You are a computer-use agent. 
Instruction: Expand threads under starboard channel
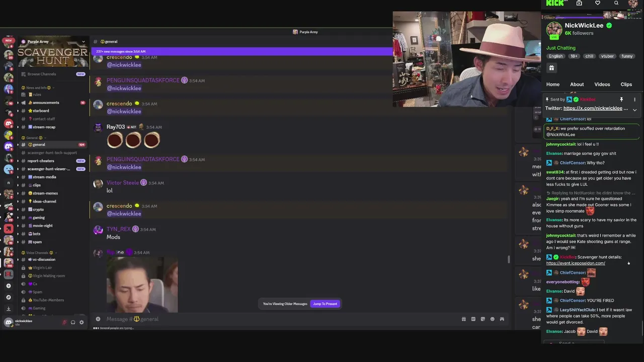18,111
